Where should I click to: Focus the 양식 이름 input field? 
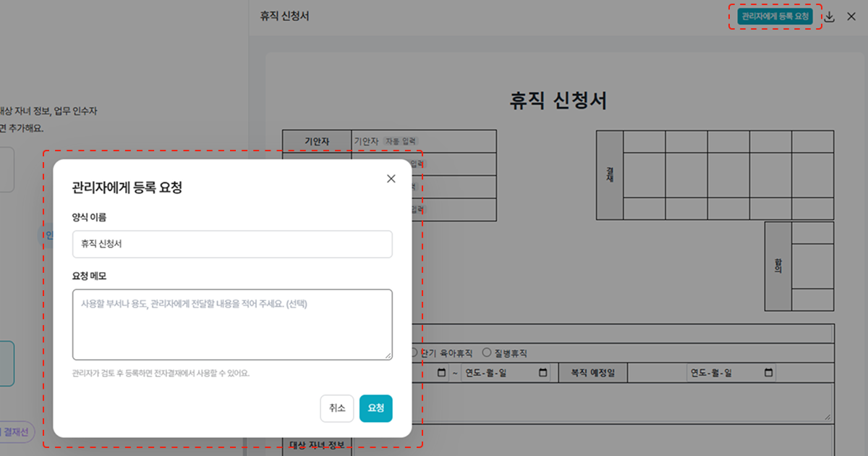pyautogui.click(x=232, y=245)
